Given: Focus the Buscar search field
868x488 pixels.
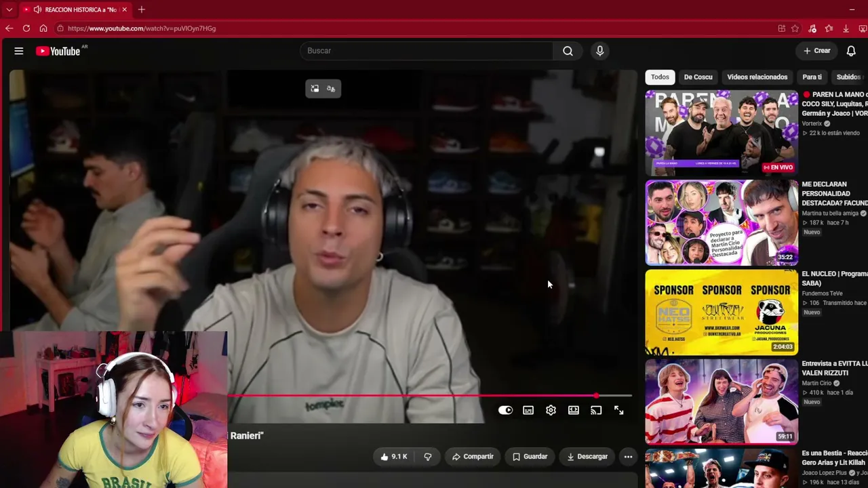Looking at the screenshot, I should click(x=427, y=51).
